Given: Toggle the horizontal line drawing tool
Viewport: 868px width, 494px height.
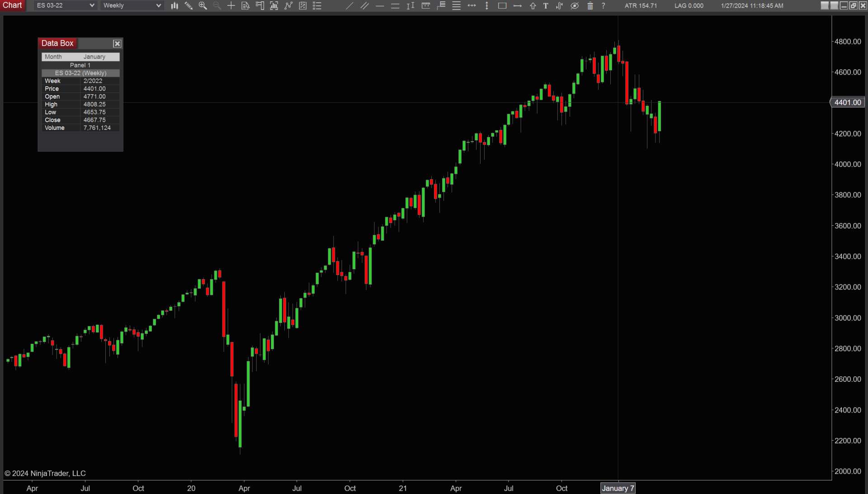Looking at the screenshot, I should tap(380, 6).
